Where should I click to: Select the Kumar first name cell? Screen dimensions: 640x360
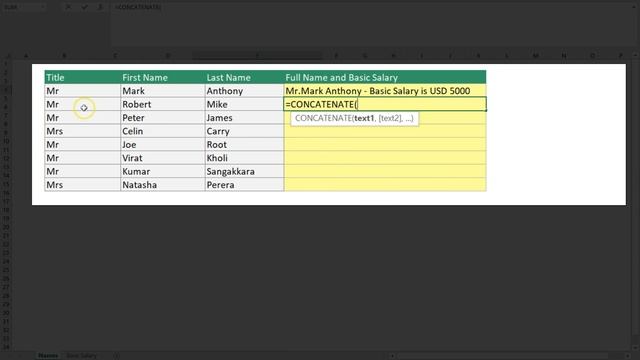pos(162,171)
